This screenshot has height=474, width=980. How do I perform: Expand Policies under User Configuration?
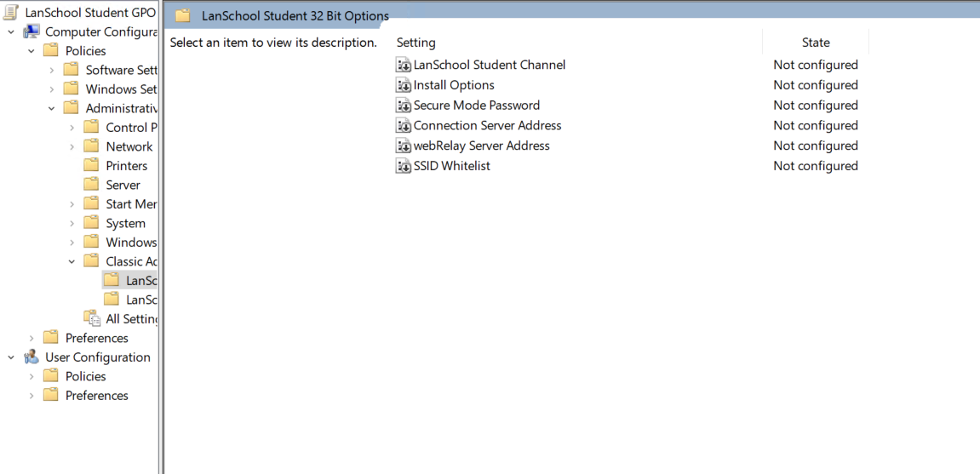pos(32,377)
